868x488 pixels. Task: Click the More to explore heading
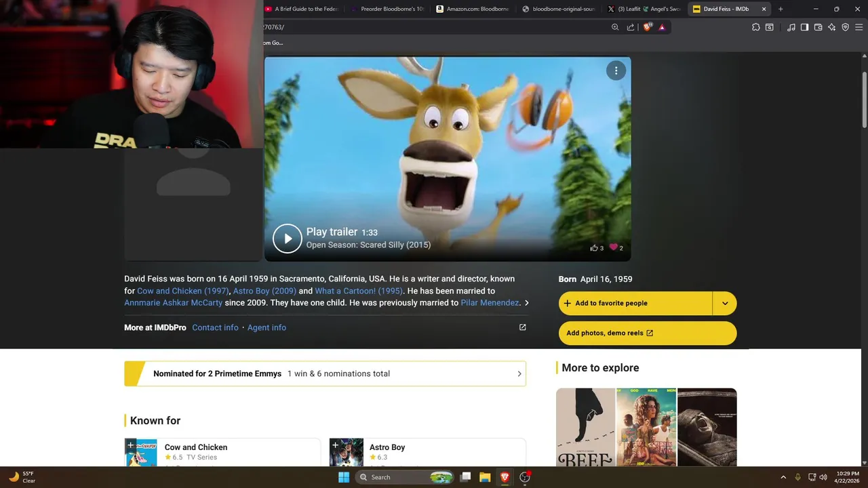pos(600,367)
